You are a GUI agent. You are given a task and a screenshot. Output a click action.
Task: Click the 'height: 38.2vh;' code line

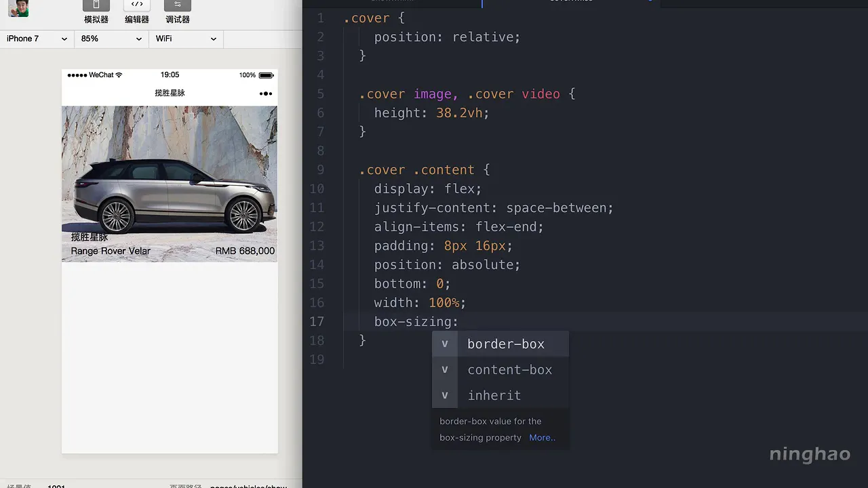(431, 113)
